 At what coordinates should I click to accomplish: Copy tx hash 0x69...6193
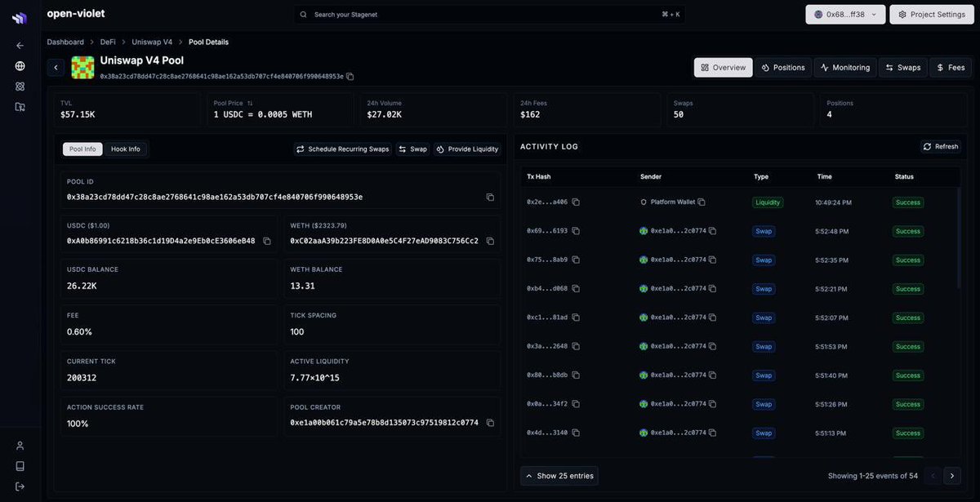[x=576, y=231]
